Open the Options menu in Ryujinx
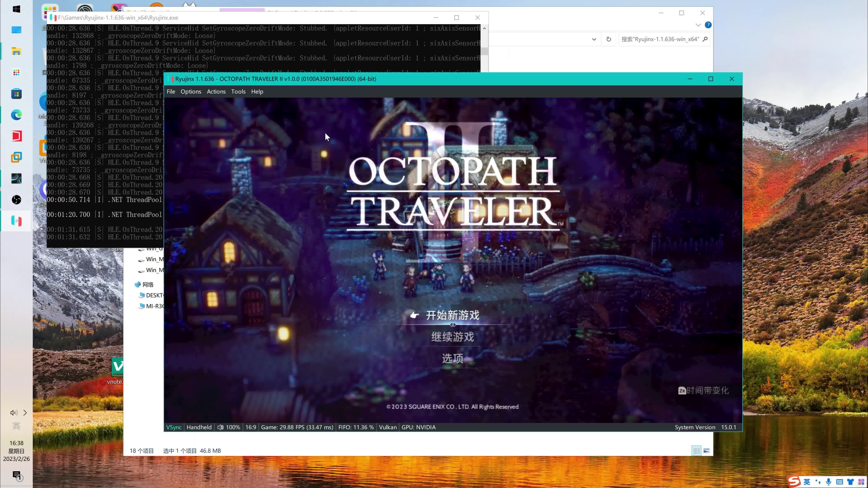 click(191, 91)
